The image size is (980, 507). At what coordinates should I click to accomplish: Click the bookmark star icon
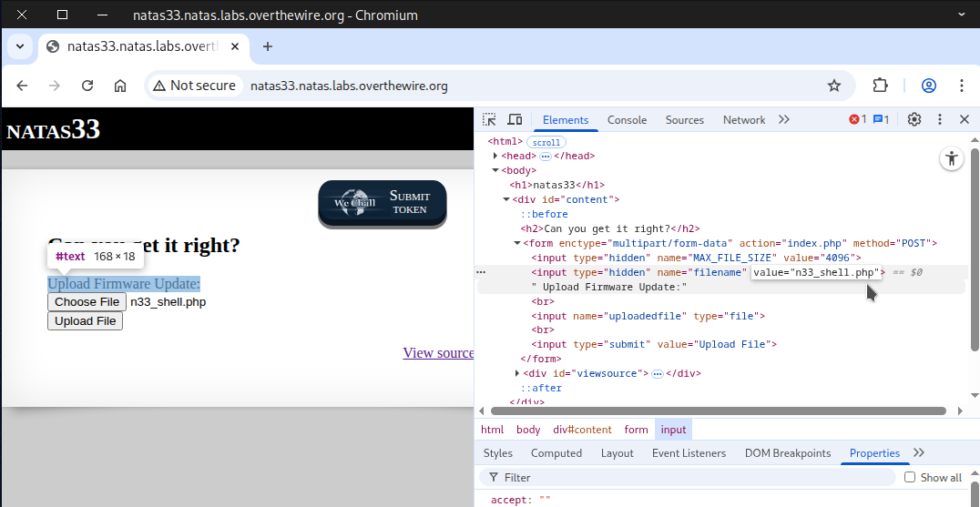[x=833, y=86]
